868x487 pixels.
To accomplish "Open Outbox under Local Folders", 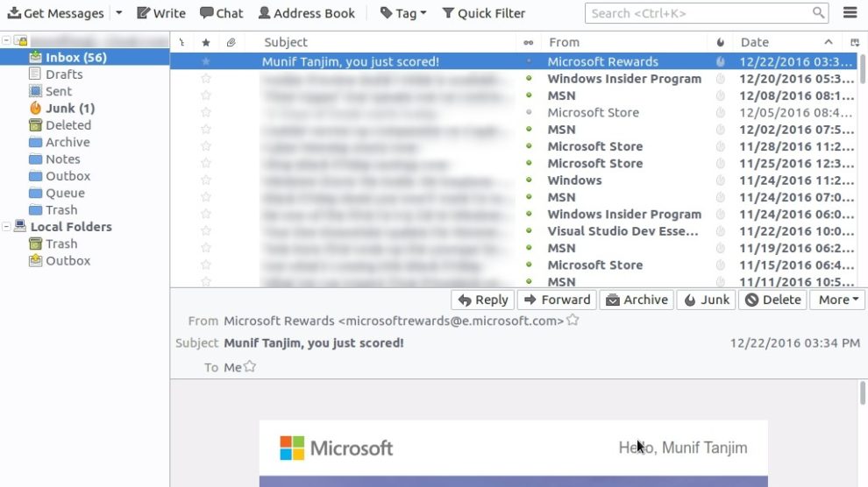I will click(x=68, y=261).
